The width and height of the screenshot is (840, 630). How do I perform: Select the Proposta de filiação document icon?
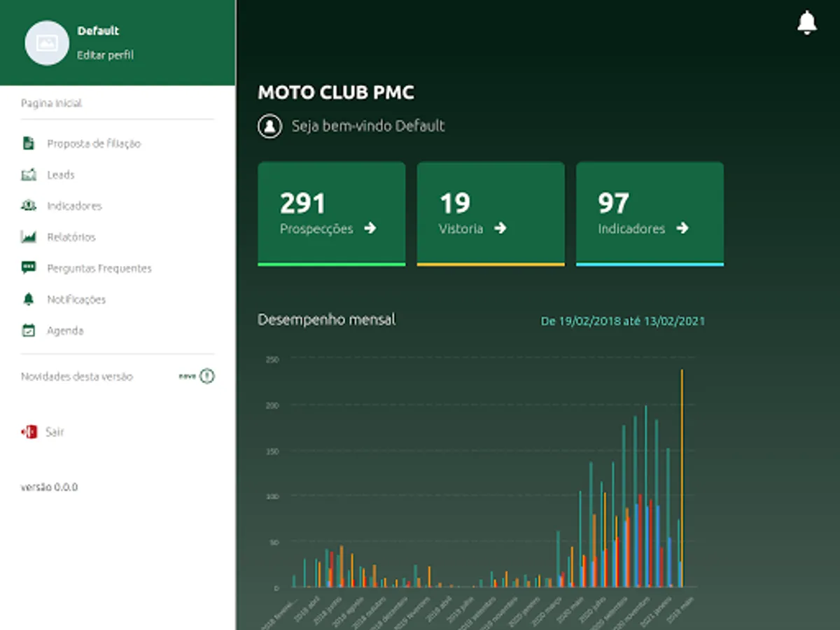tap(29, 143)
